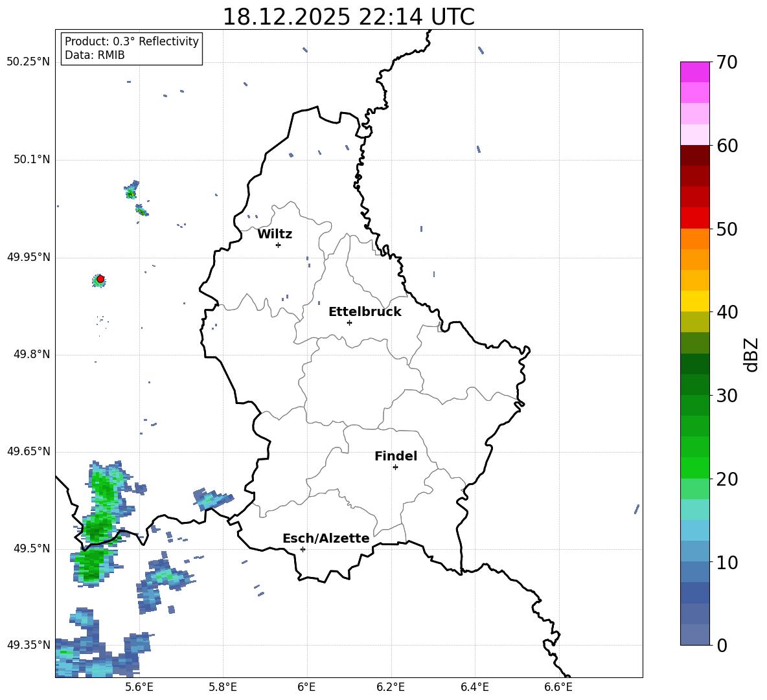Select the Ettelbruck city label
767x700 pixels.
(x=365, y=312)
